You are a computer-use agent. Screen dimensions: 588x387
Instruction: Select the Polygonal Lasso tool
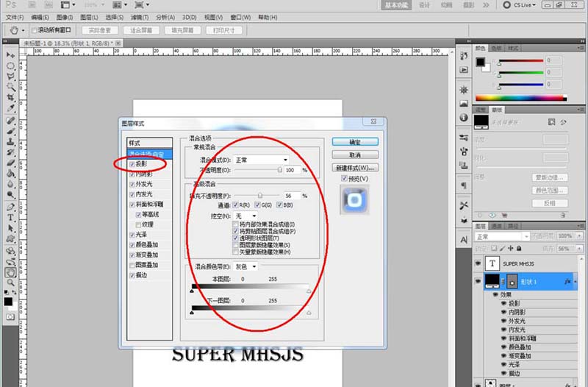pyautogui.click(x=10, y=77)
